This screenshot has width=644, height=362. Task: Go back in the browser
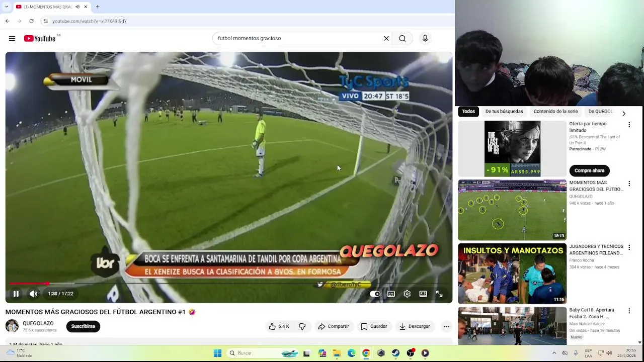7,21
